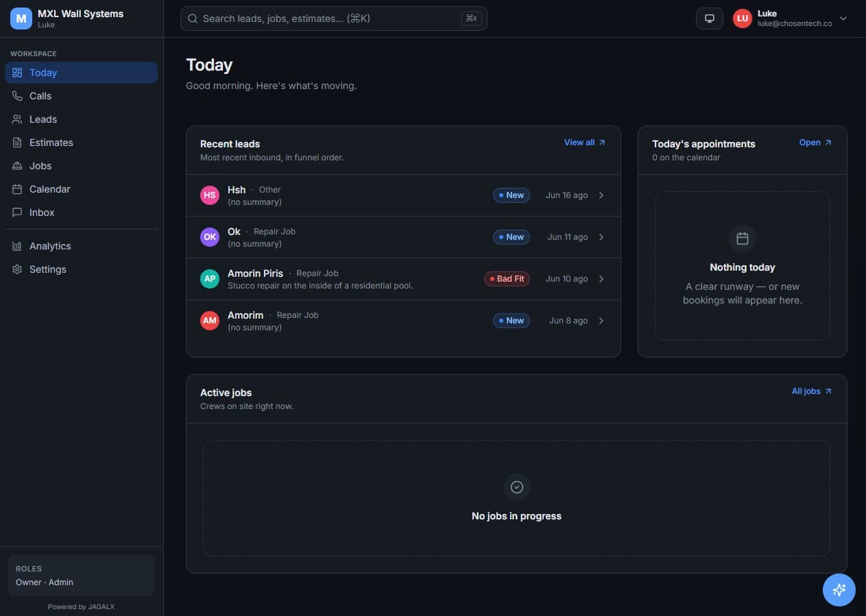Click the New badge on Ok row

(x=512, y=237)
